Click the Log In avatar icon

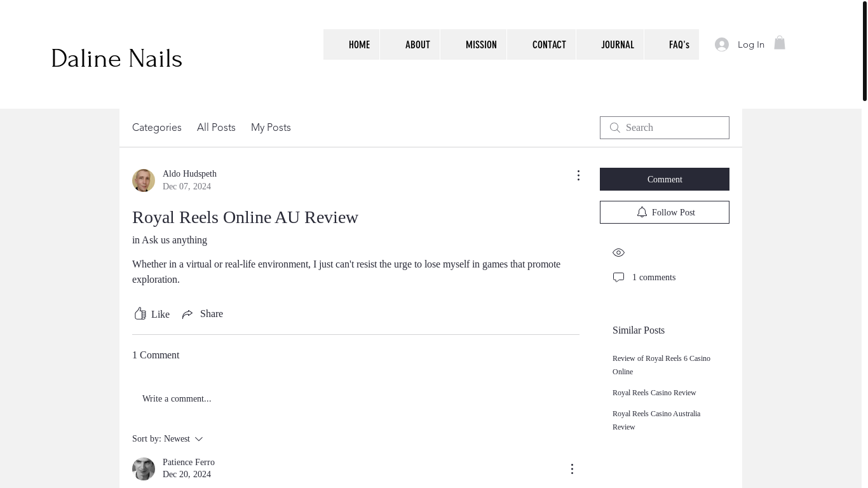[721, 44]
